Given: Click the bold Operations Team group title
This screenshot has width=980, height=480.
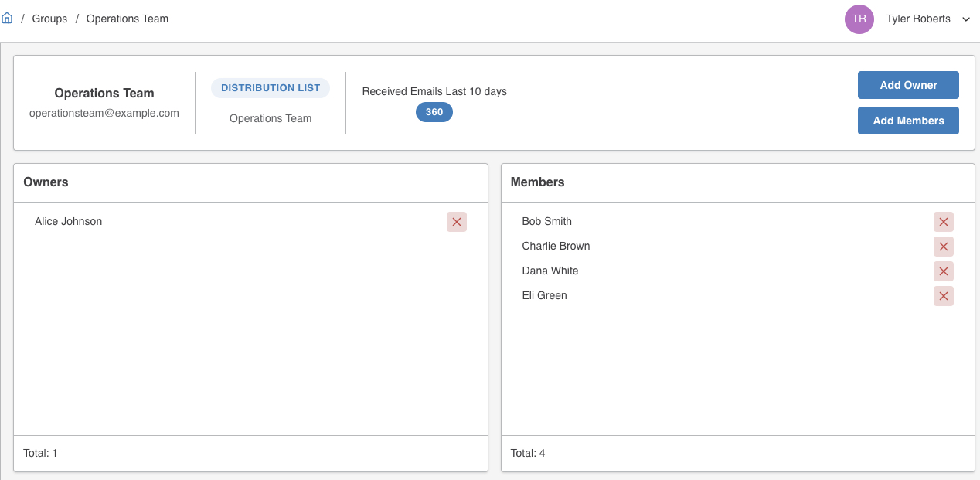Looking at the screenshot, I should click(x=104, y=93).
